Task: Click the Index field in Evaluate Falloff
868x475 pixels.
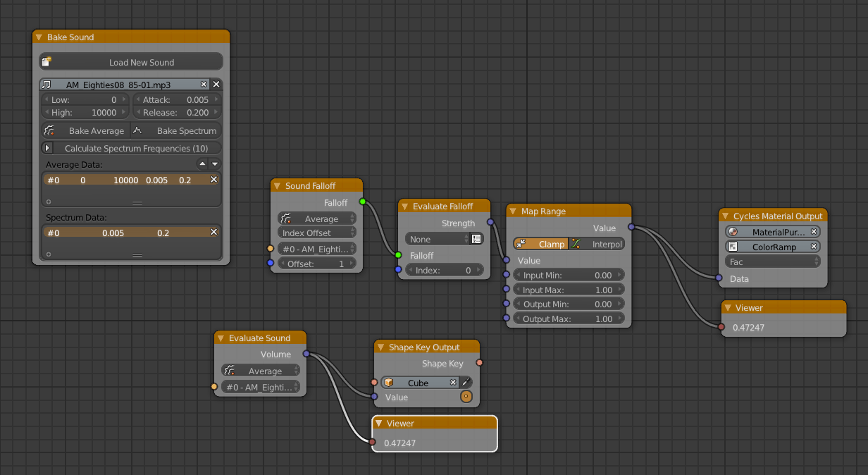Action: [444, 269]
